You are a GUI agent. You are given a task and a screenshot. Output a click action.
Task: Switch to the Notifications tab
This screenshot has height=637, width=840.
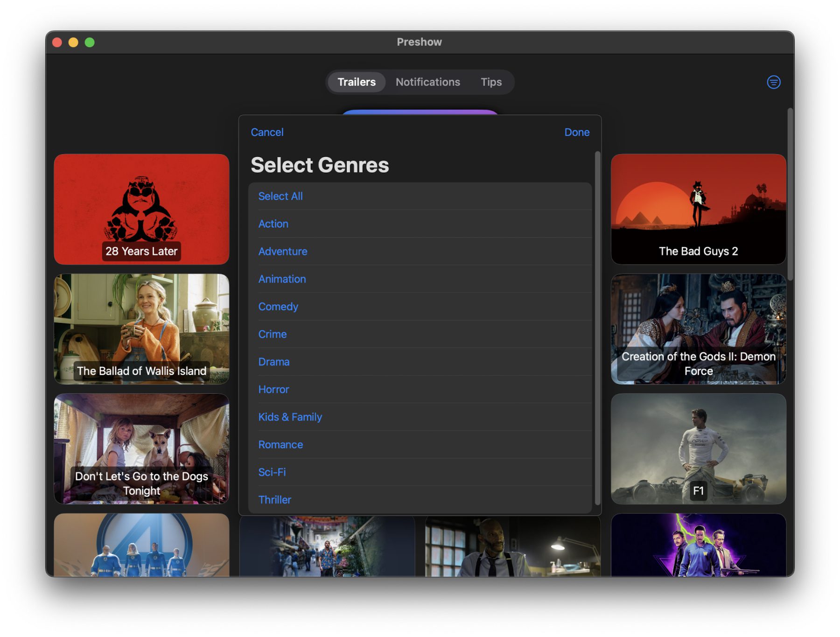pos(427,82)
